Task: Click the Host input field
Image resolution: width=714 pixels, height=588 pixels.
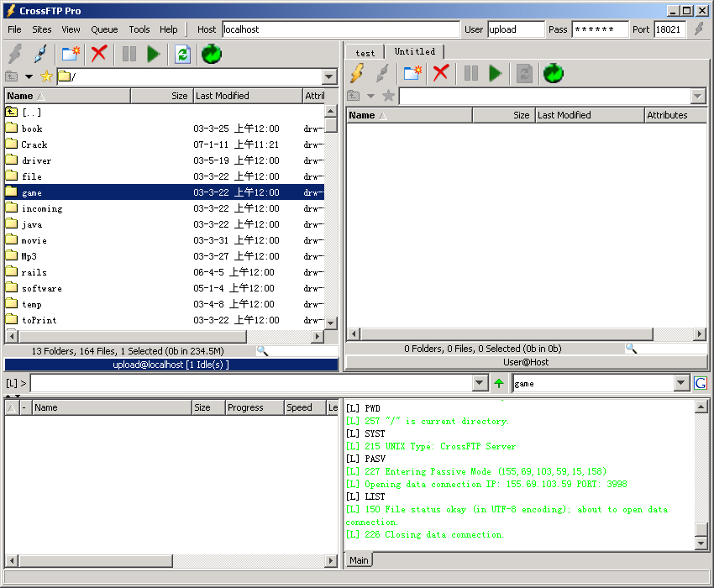Action: point(341,29)
